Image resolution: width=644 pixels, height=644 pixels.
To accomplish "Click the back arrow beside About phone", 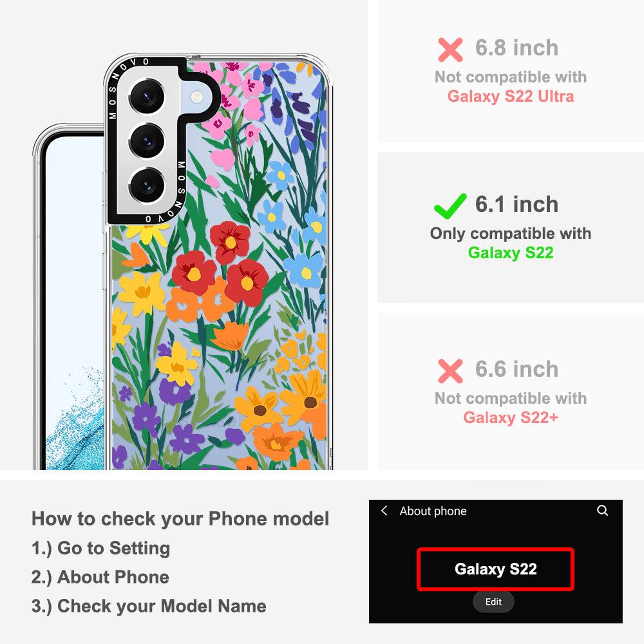I will pyautogui.click(x=384, y=511).
